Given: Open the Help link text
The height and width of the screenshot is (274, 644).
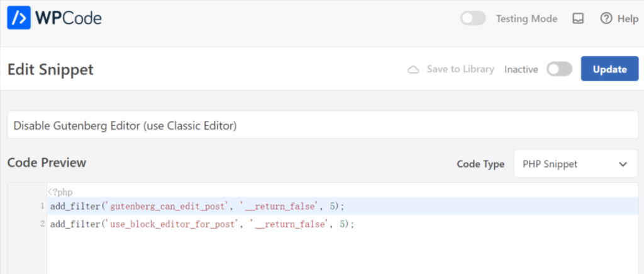Looking at the screenshot, I should coord(628,19).
